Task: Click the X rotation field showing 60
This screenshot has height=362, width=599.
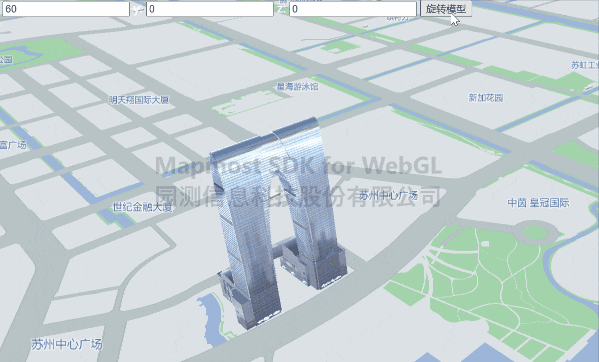Action: 66,9
